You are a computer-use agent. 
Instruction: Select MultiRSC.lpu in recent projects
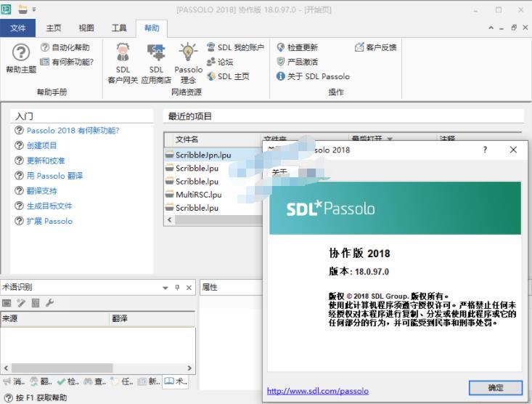(x=198, y=195)
